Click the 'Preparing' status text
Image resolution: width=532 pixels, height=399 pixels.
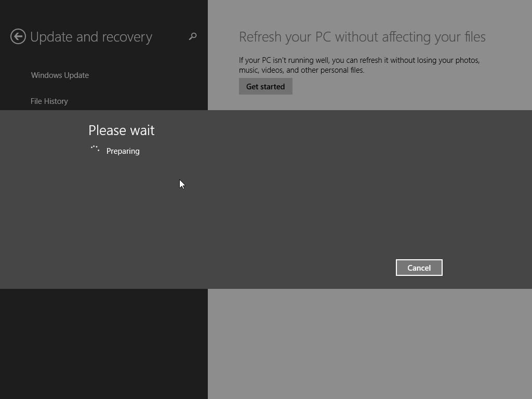pyautogui.click(x=123, y=151)
